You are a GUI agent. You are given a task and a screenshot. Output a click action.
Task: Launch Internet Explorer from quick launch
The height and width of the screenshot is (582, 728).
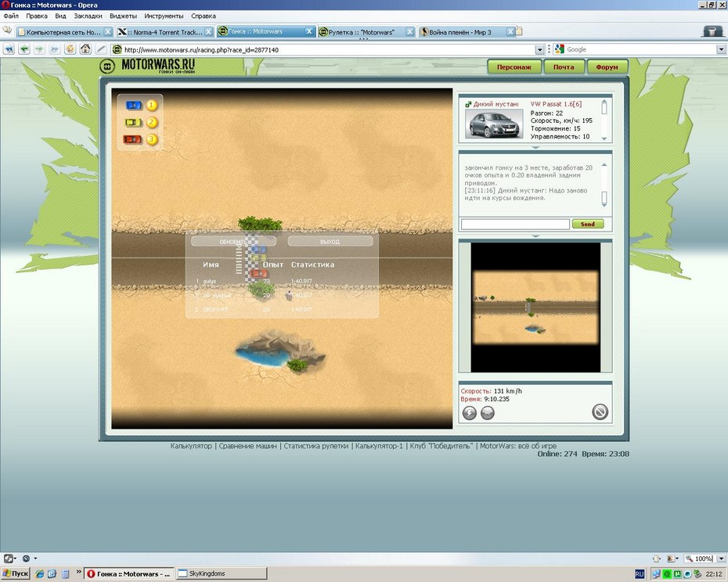[x=40, y=573]
